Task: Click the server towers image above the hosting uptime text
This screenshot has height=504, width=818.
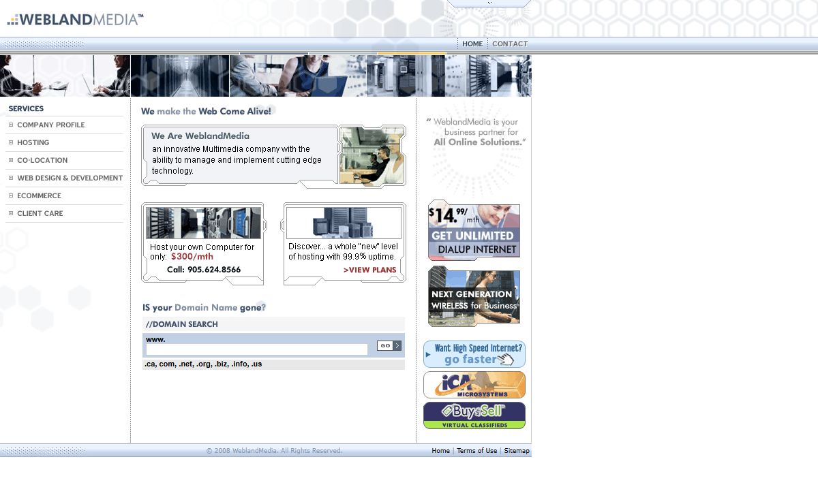Action: [344, 223]
